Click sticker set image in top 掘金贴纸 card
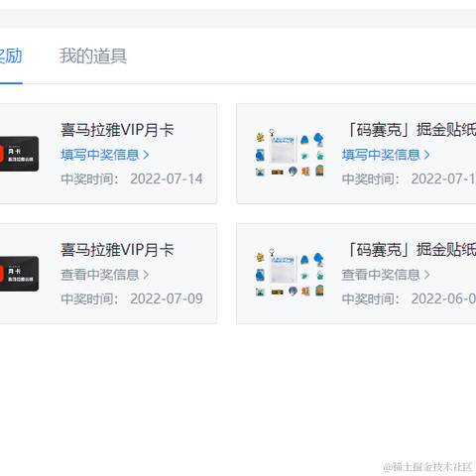Screen dimensions: 476x476 pos(290,154)
